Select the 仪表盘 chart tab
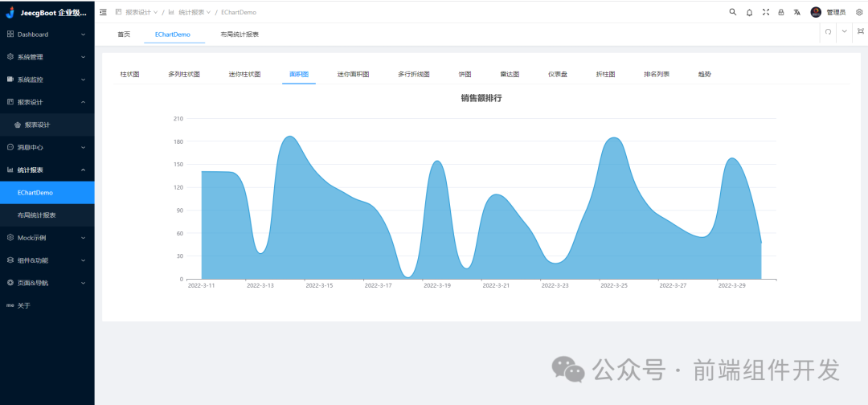The width and height of the screenshot is (868, 405). (x=558, y=74)
